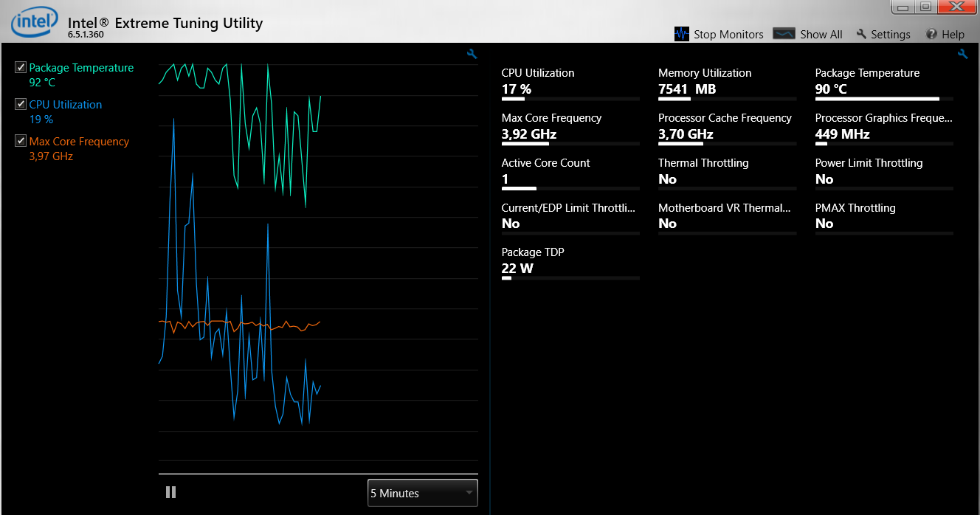This screenshot has width=980, height=515.
Task: Click the Thermal Throttling monitor label
Action: tap(703, 163)
